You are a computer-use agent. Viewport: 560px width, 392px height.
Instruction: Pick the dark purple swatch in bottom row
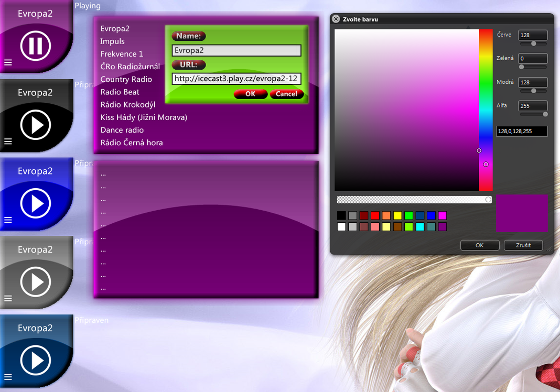(442, 227)
